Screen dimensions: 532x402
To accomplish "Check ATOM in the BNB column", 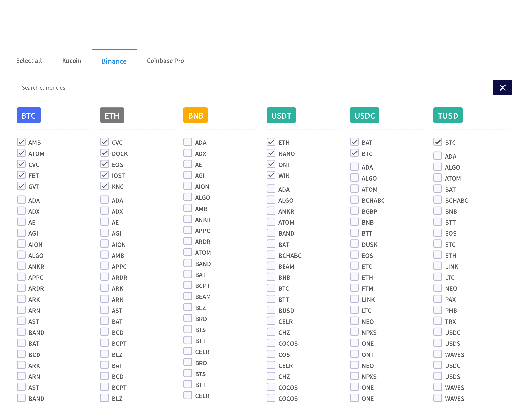I will click(188, 252).
